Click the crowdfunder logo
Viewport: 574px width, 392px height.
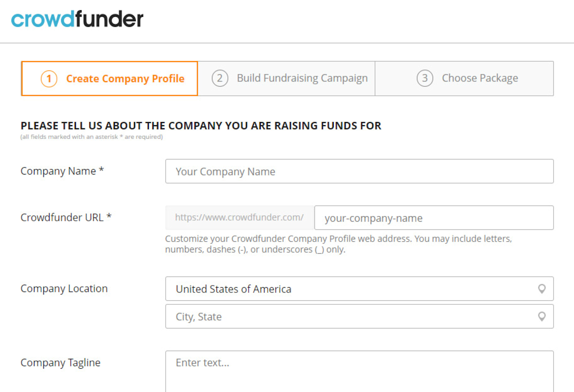[77, 19]
